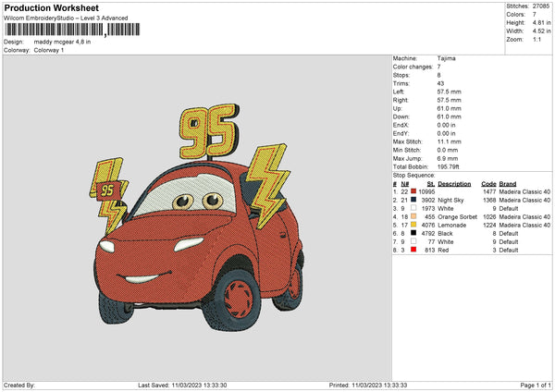Click the Brand column header
555x392 pixels.
[508, 184]
